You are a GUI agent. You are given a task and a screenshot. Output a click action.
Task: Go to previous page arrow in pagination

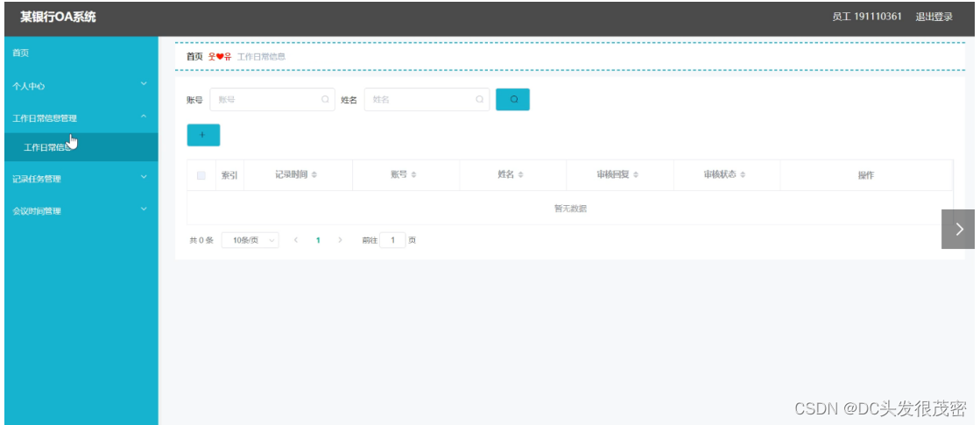pos(296,240)
